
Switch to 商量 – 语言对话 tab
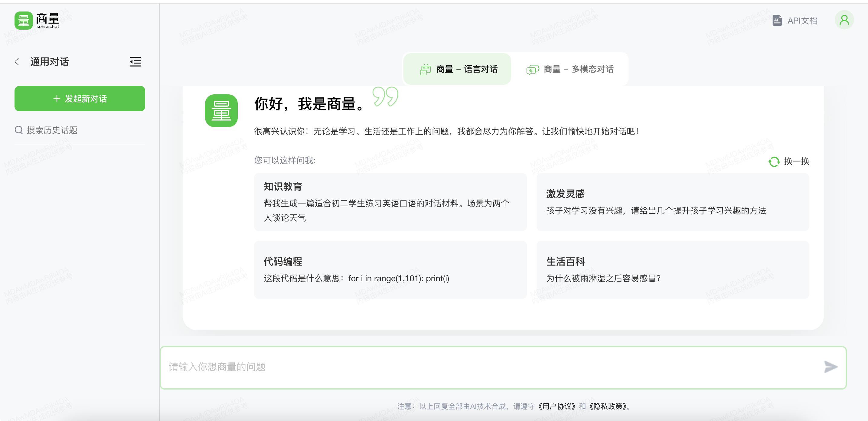click(x=458, y=69)
